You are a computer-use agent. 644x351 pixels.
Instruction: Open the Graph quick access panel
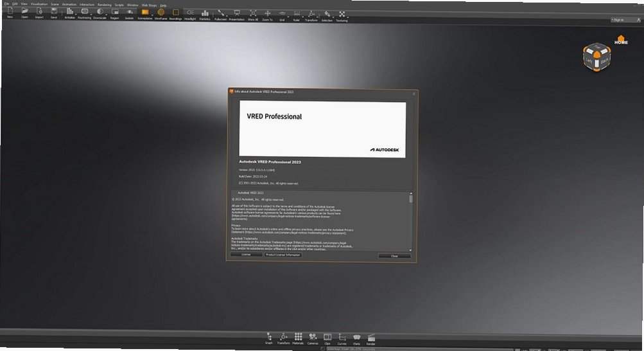(268, 339)
